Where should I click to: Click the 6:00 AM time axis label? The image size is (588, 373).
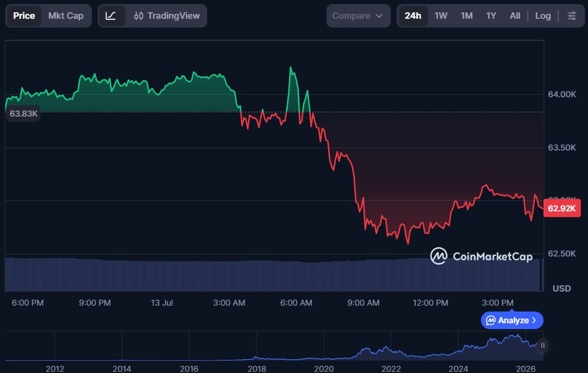(296, 303)
